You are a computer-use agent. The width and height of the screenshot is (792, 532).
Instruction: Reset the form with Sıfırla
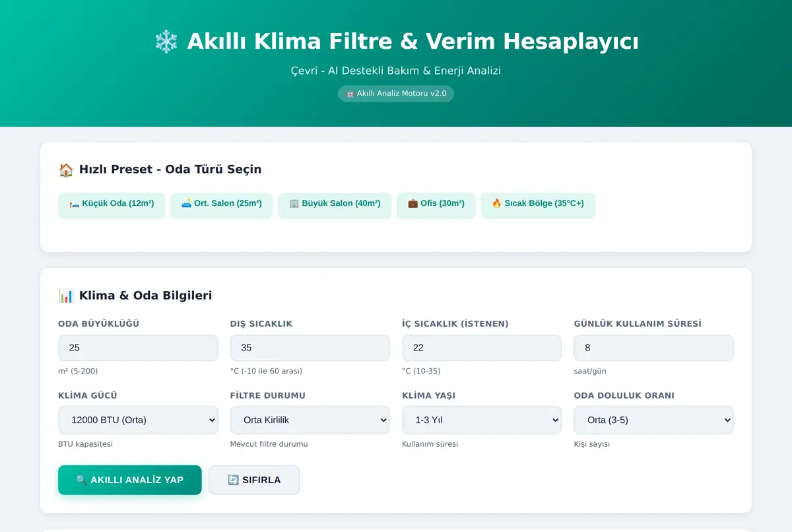pyautogui.click(x=254, y=480)
